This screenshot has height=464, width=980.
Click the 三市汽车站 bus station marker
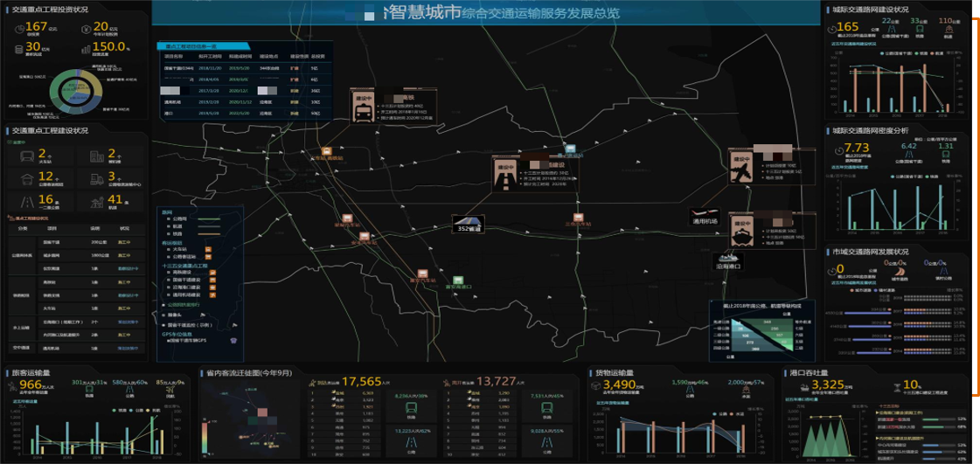pos(578,218)
